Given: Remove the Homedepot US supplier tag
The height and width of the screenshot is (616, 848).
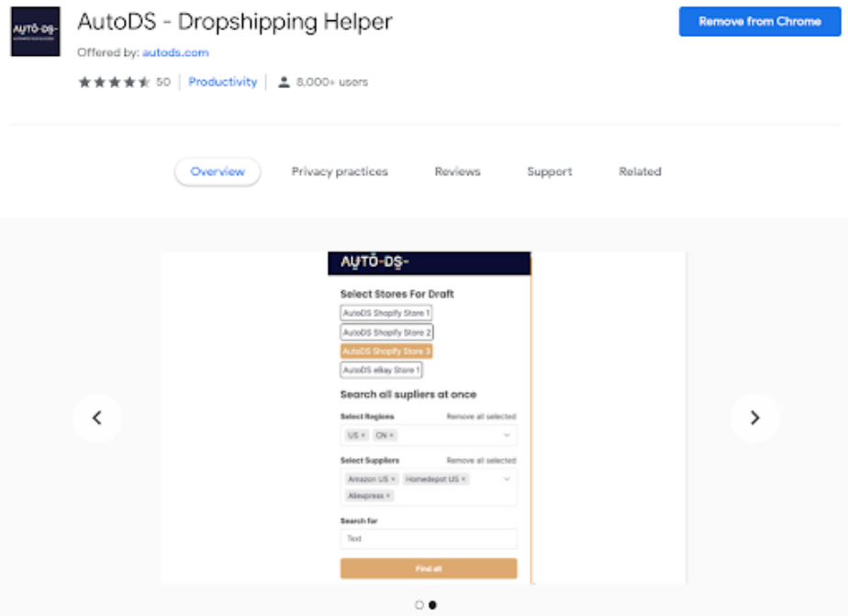Looking at the screenshot, I should 463,479.
